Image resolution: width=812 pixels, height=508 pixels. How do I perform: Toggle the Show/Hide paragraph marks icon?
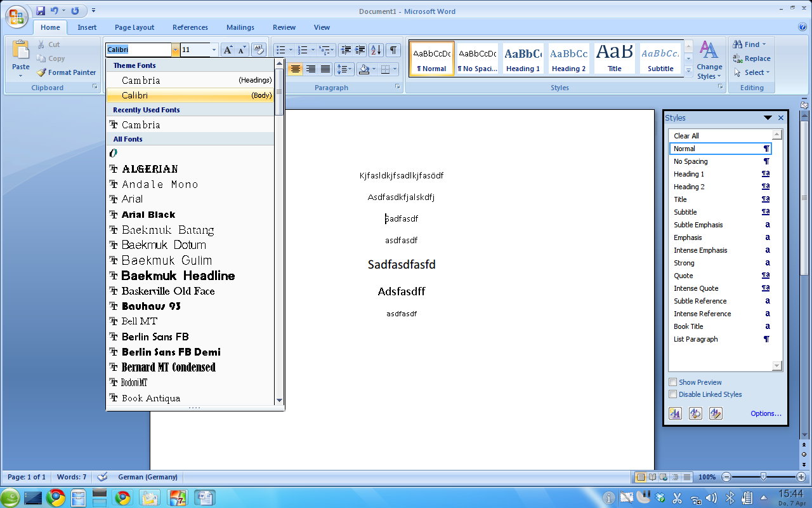point(393,50)
